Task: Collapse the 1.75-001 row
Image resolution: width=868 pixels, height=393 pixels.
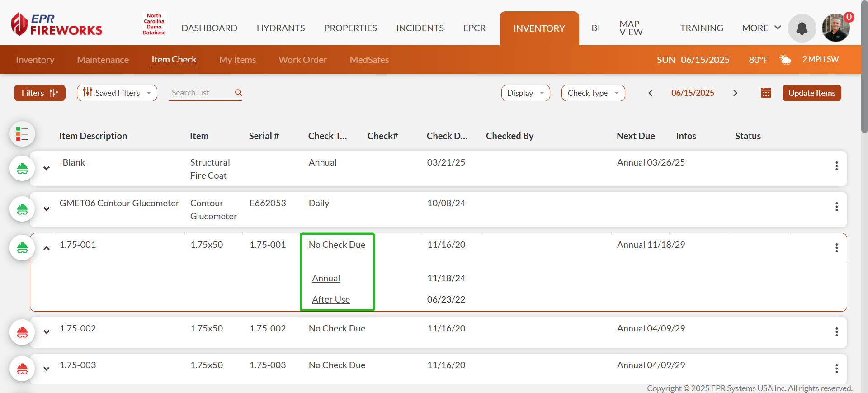Action: point(47,248)
